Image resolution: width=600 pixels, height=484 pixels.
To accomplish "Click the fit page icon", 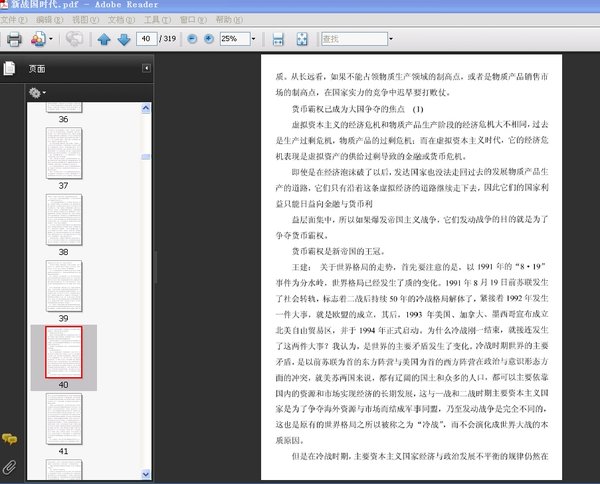I will click(302, 39).
